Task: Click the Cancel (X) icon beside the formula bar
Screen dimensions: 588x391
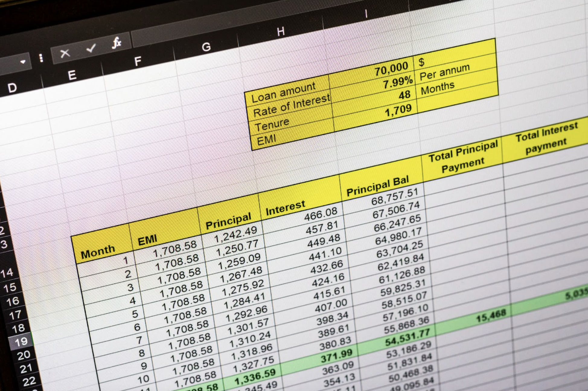Action: click(x=66, y=53)
